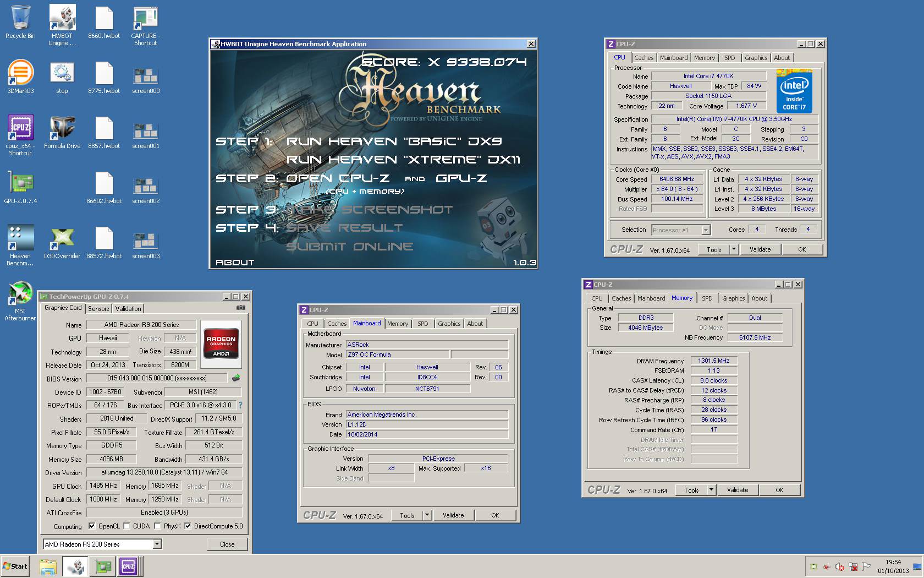Expand the Tools arrow in CPU-Z CPU window

click(x=733, y=249)
